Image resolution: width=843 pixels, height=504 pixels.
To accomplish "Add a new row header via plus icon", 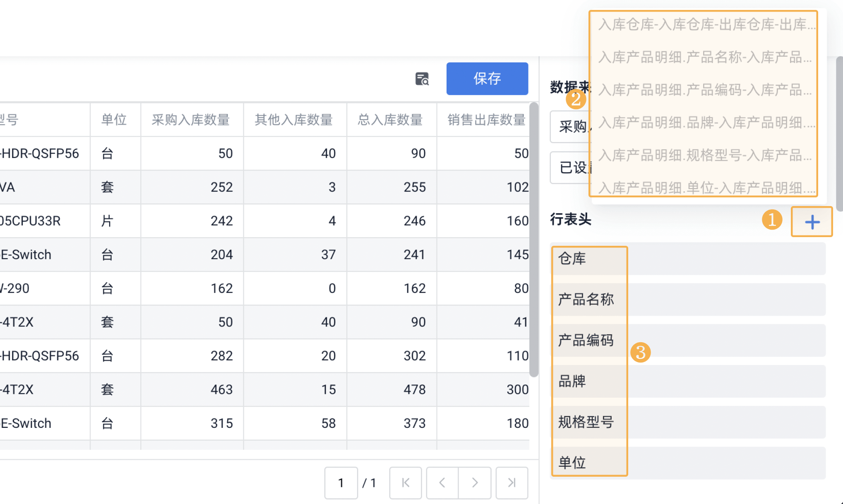I will click(x=812, y=222).
